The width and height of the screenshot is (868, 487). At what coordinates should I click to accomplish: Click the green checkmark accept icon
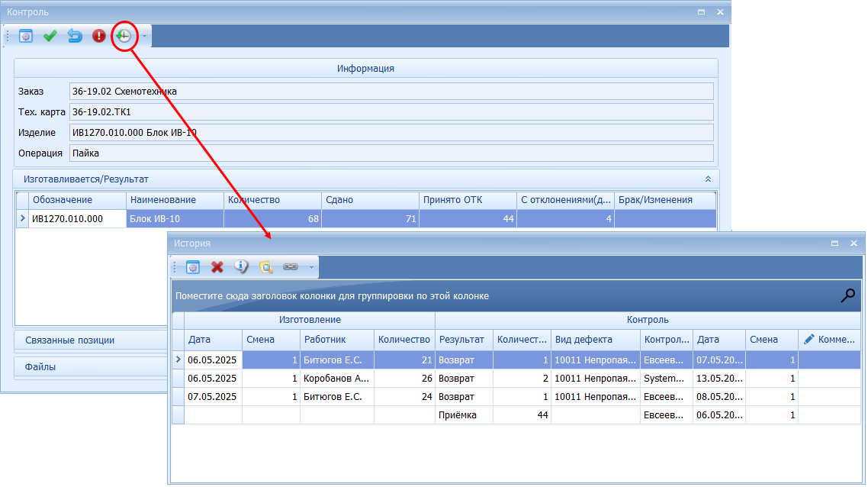coord(50,36)
